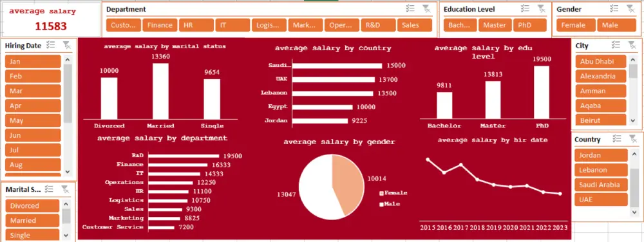Select Single in the Marital Status slicer
The width and height of the screenshot is (644, 242).
[32, 236]
